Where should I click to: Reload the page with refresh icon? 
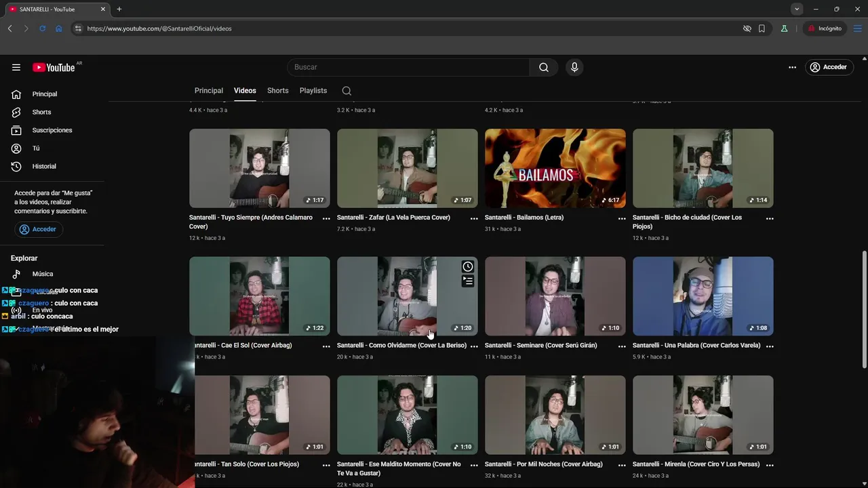pyautogui.click(x=42, y=28)
